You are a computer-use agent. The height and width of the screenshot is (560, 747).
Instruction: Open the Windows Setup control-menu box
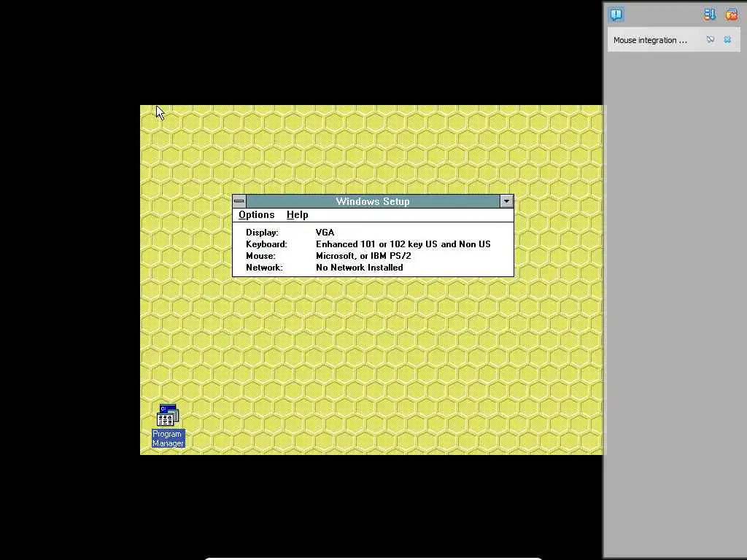(239, 201)
